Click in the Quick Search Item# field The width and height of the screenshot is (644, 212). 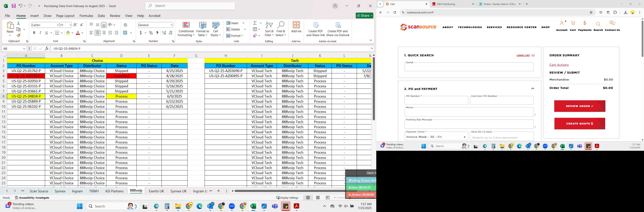pos(469,67)
